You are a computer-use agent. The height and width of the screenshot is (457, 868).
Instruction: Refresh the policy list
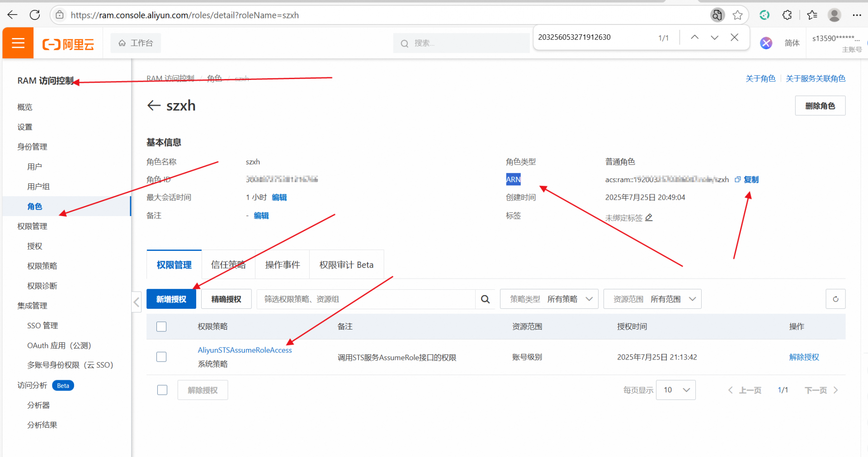pos(835,299)
